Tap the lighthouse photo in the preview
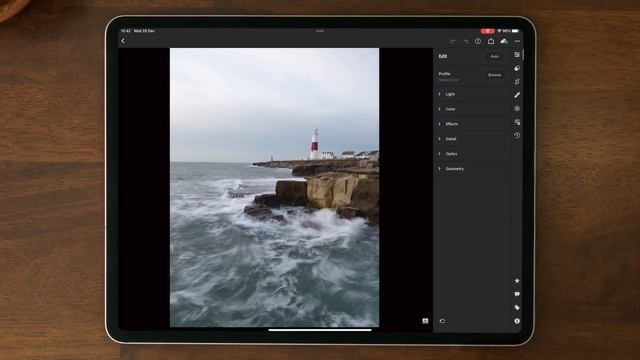 (274, 187)
